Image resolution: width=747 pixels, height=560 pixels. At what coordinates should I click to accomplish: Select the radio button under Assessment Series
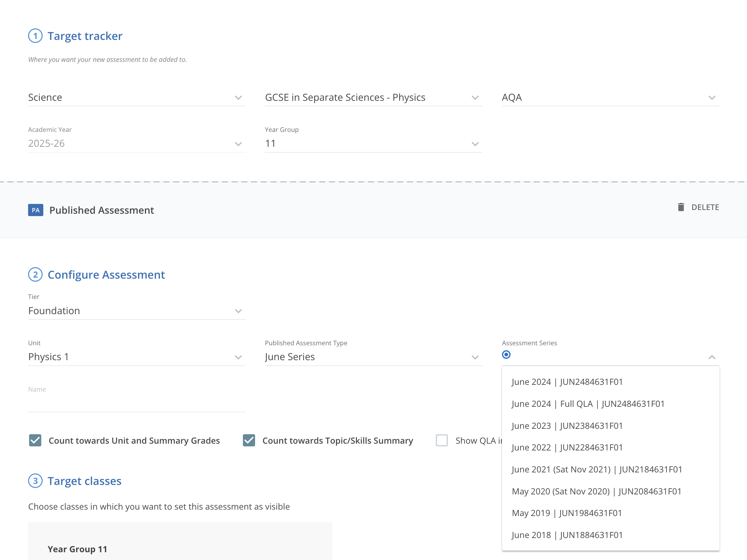(x=506, y=354)
